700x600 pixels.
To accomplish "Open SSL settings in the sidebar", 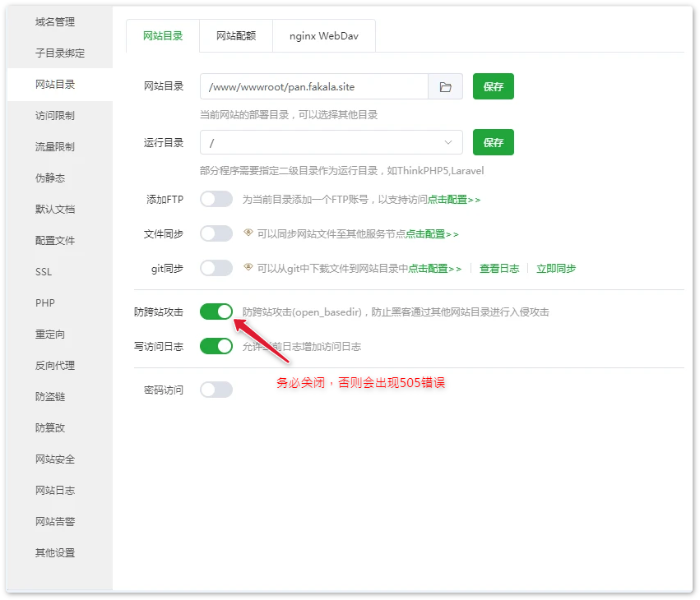I will coord(44,272).
